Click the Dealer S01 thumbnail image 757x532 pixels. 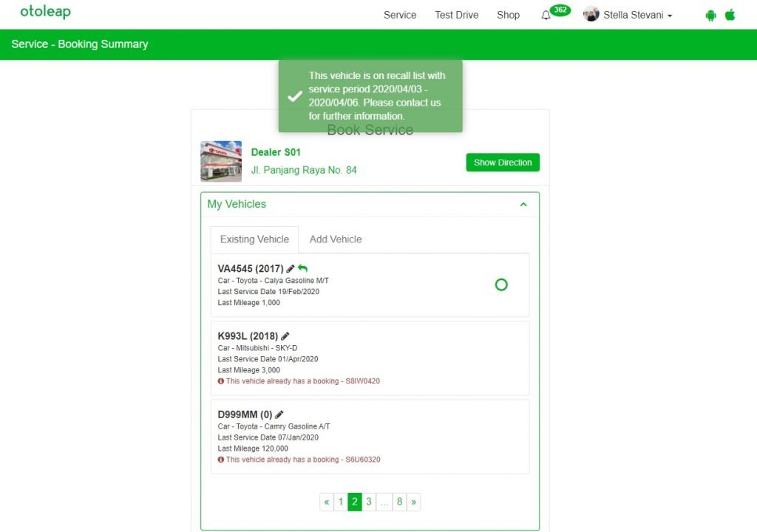pyautogui.click(x=221, y=161)
